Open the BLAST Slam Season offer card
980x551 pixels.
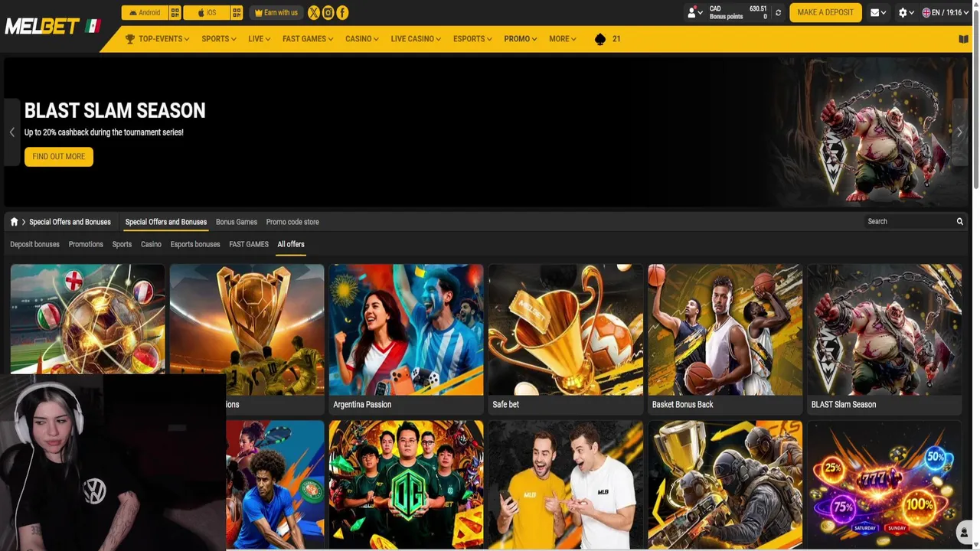click(884, 339)
